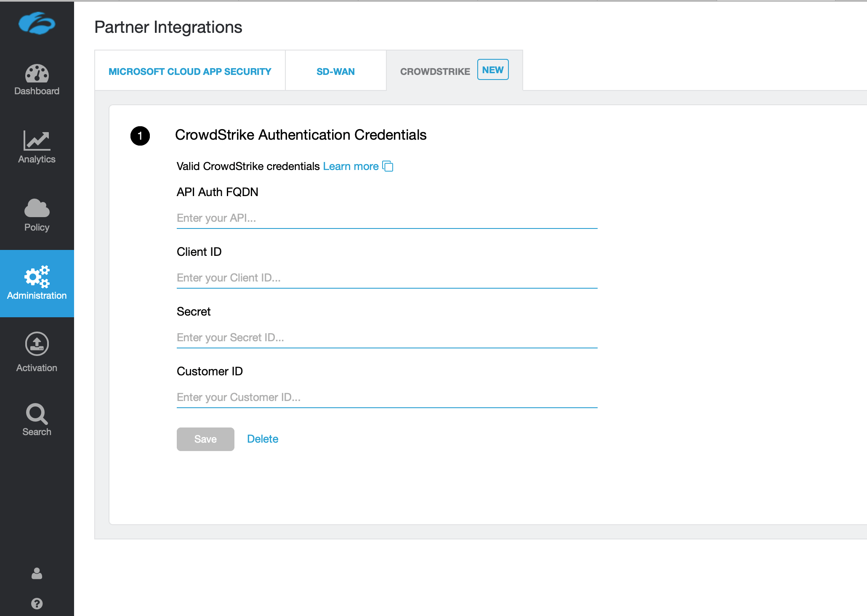Click the Zscaler cloud logo
Viewport: 867px width, 616px height.
(x=37, y=23)
